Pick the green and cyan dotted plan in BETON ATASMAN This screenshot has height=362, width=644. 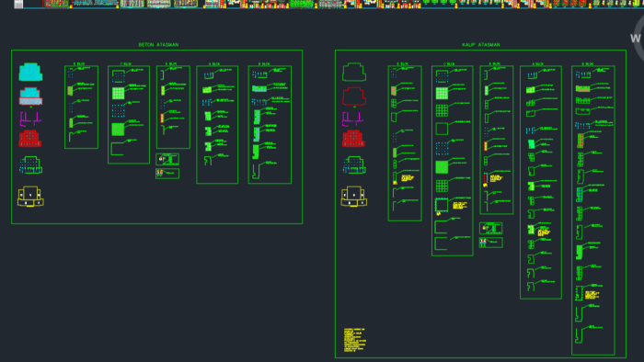[30, 164]
